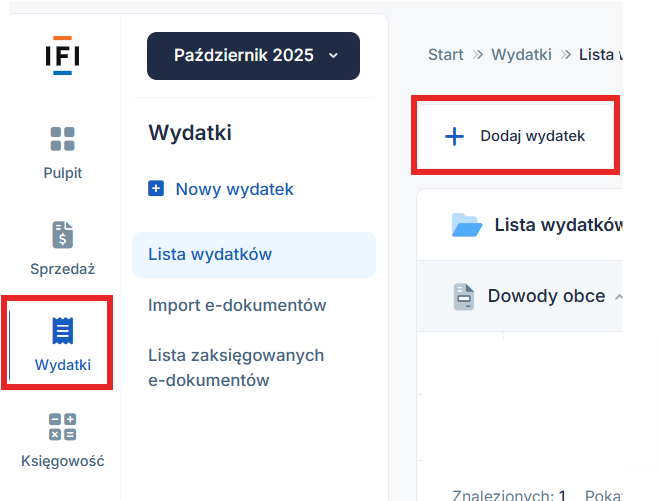
Task: Click the IFI logo
Action: (62, 55)
